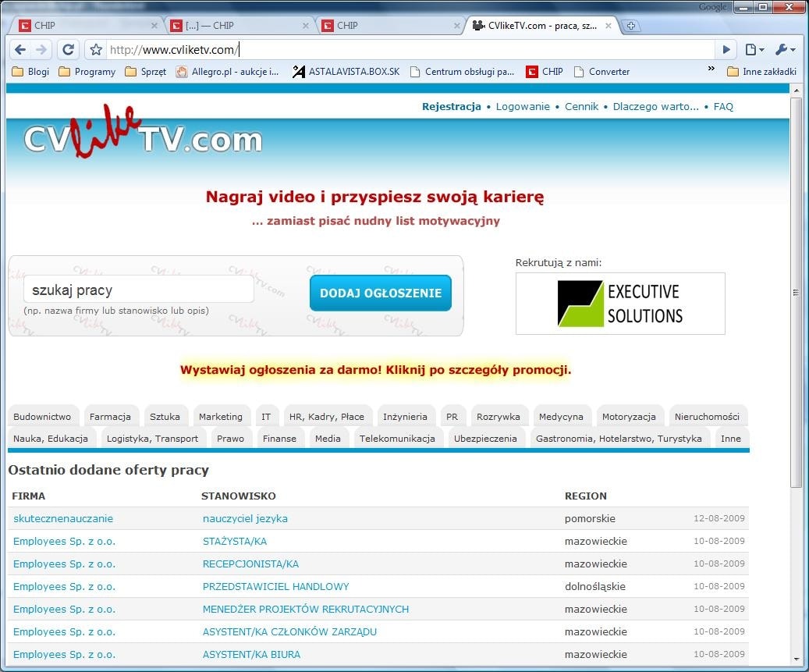This screenshot has width=809, height=672.
Task: Select the Farmacja category tab
Action: tap(110, 417)
